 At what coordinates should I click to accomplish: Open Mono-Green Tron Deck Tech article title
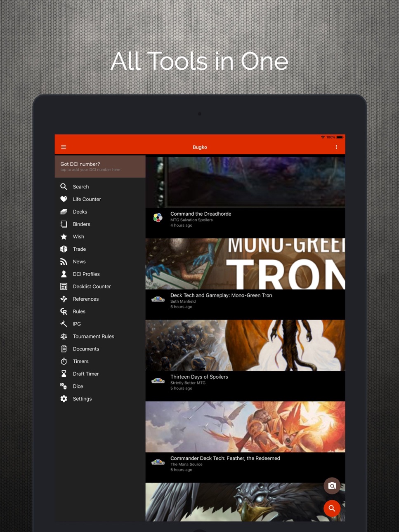coord(221,295)
